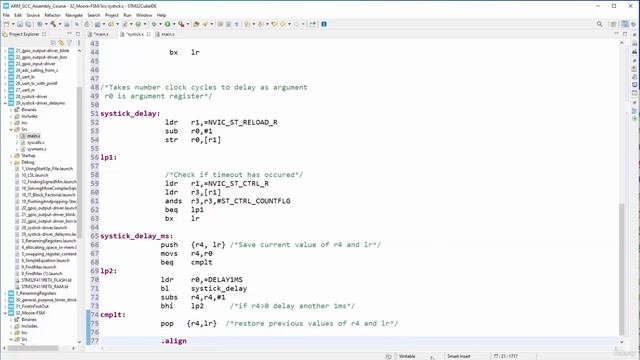Click the editor vertical scrollbar thumb
Screen dimensions: 640x360
(x=622, y=269)
